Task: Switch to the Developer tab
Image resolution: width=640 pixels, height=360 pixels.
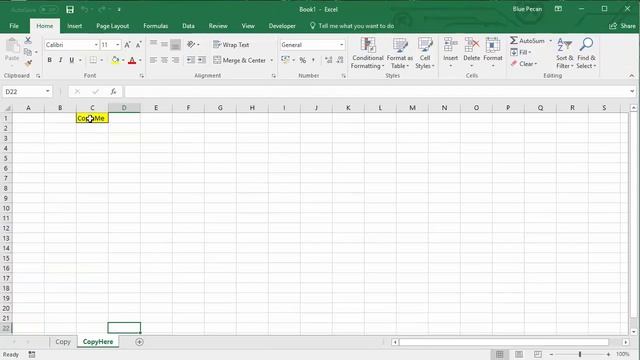Action: (x=282, y=26)
